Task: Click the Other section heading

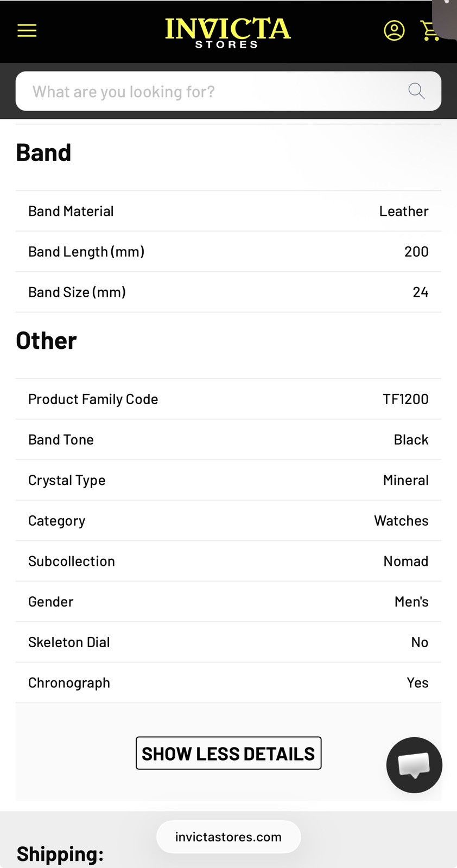Action: coord(46,341)
